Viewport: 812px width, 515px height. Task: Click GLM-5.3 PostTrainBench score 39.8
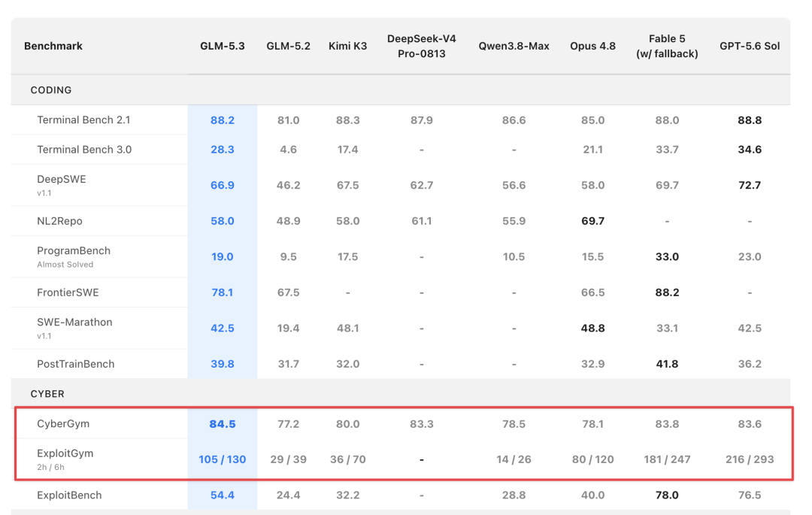point(222,364)
